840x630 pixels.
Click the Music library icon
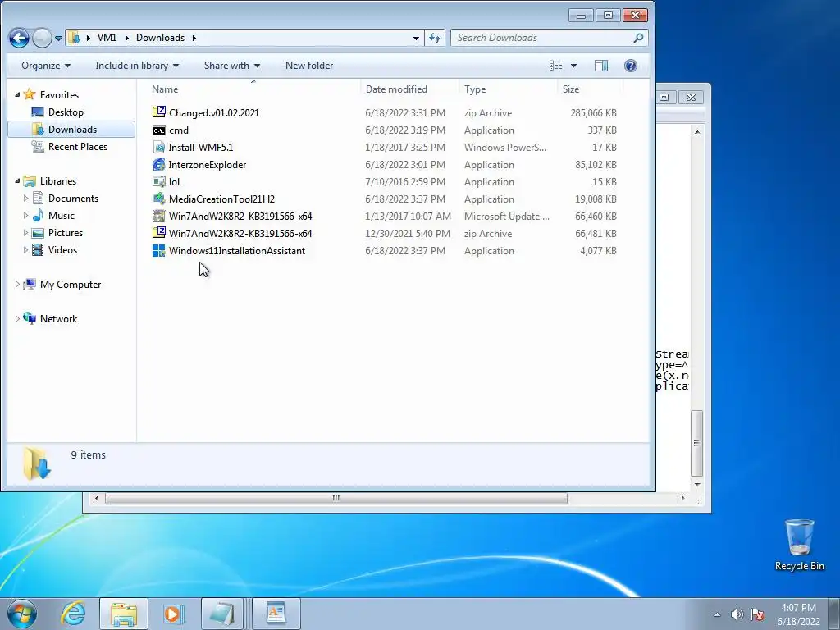coord(38,216)
